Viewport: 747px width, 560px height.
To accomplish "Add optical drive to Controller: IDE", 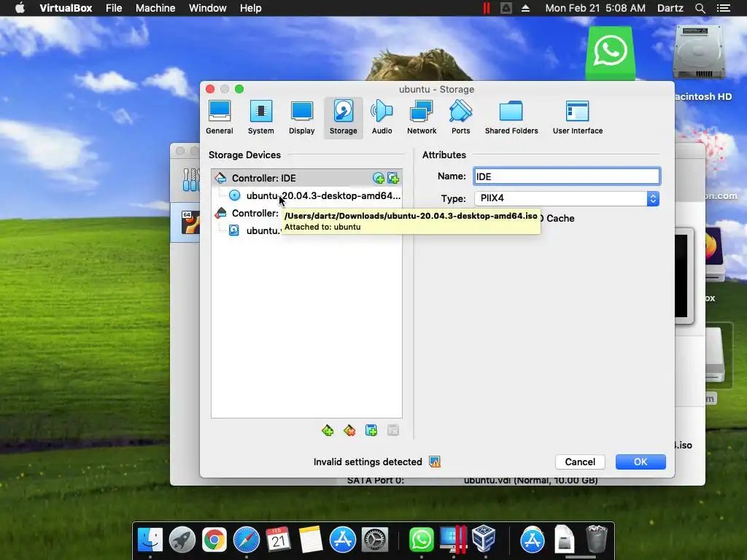I will 379,178.
